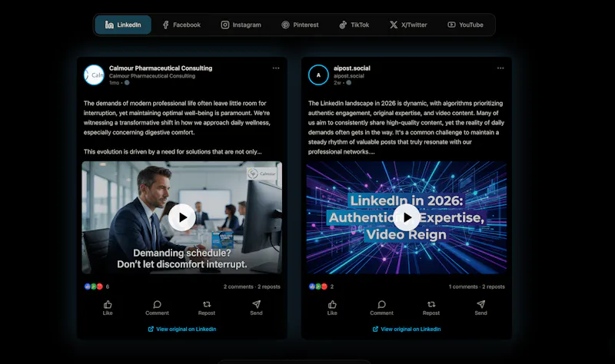
Task: Send the Calmour post
Action: (x=256, y=308)
